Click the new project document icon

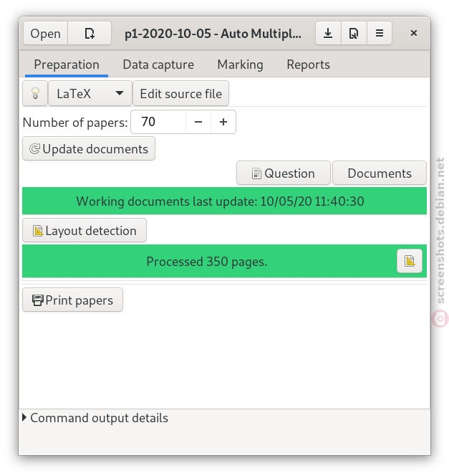tap(90, 33)
